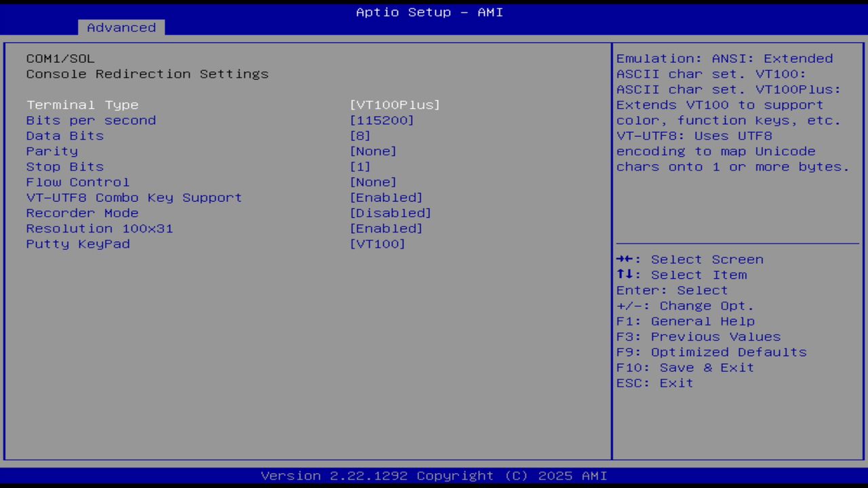Image resolution: width=868 pixels, height=488 pixels.
Task: Open Terminal Type VT100Plus option
Action: point(395,105)
